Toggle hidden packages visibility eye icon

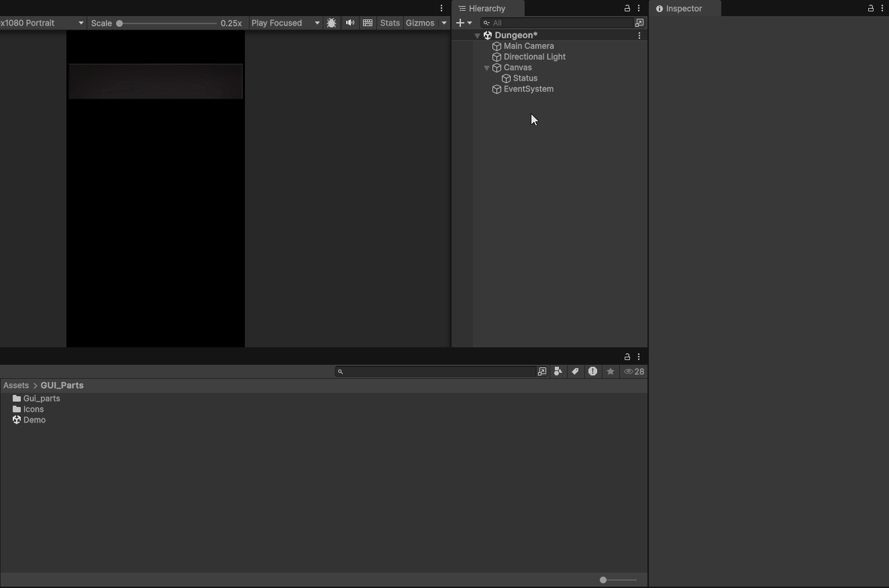633,371
